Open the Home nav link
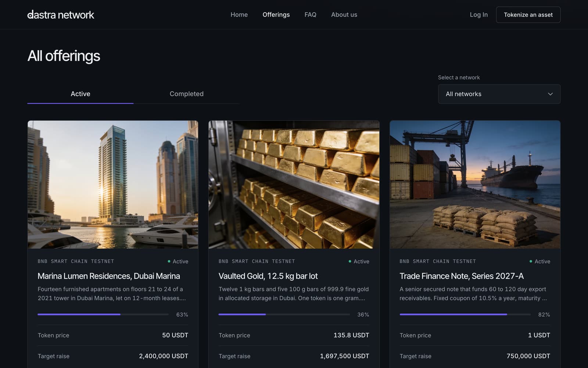Viewport: 588px width, 368px height. point(239,15)
